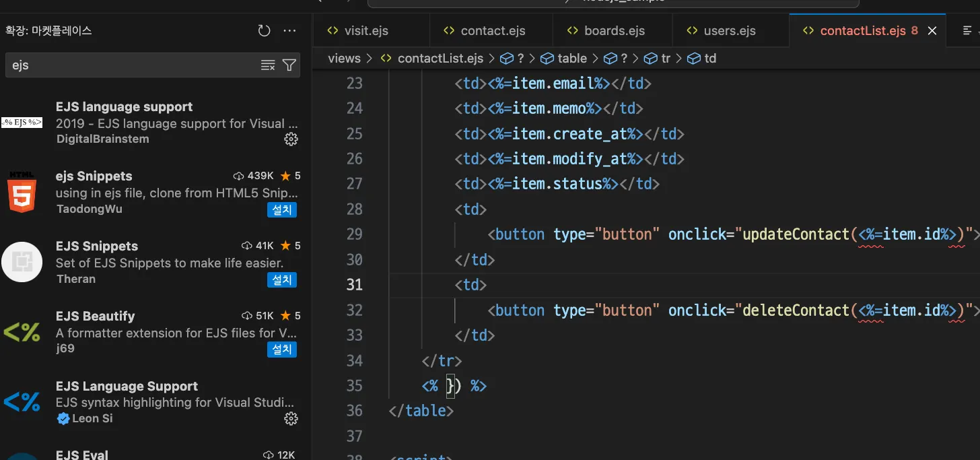Open the extension filter funnel
980x460 pixels.
coord(289,65)
